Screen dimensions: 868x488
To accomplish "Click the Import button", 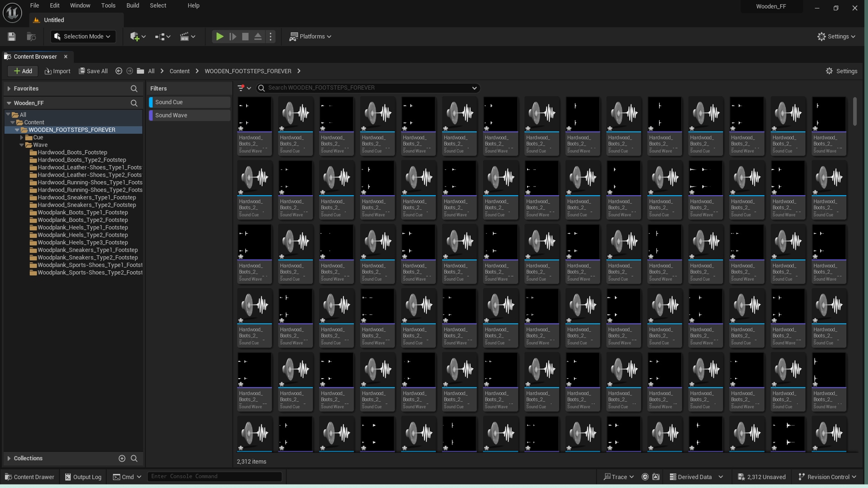I will 57,71.
